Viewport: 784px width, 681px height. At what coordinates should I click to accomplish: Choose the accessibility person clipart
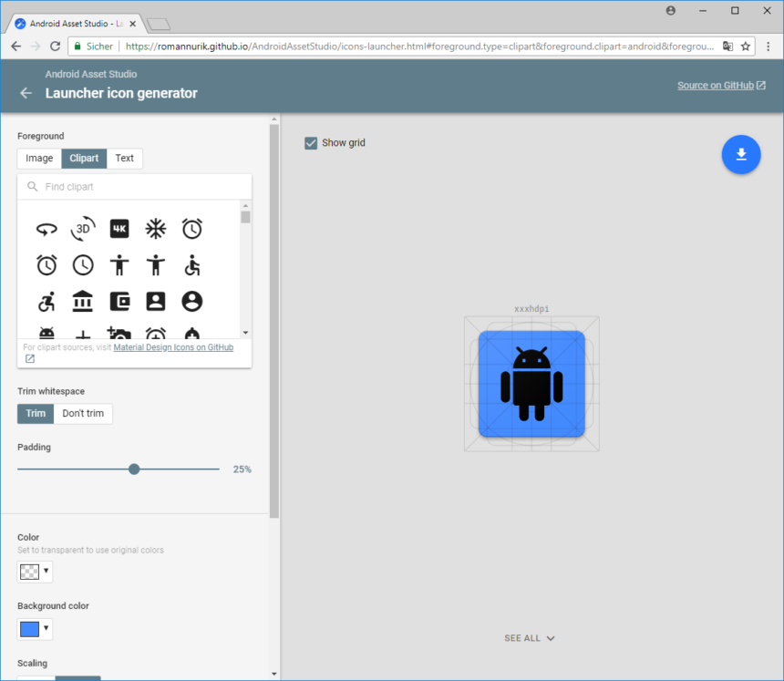(119, 265)
